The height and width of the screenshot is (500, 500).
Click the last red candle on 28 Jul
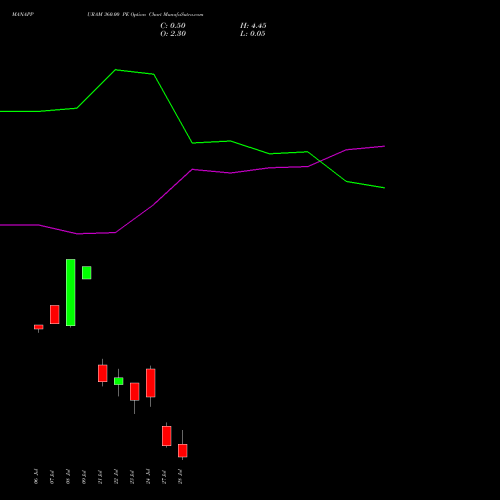[x=183, y=451]
